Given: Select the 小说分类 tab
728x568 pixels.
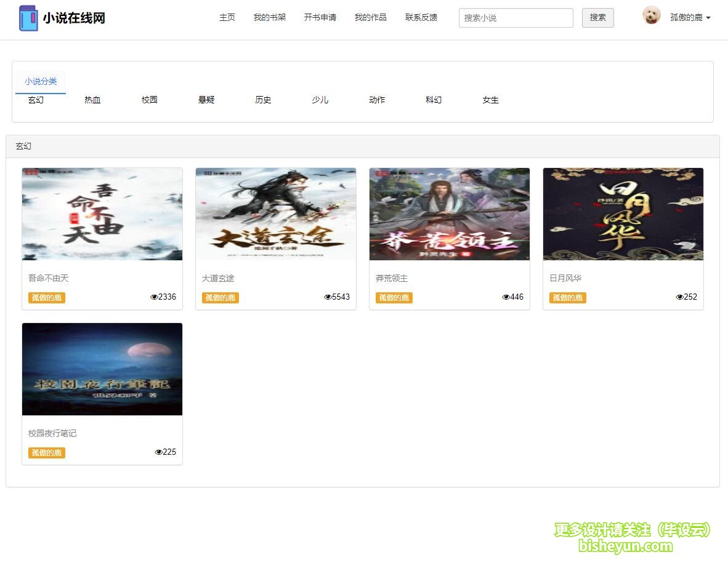Looking at the screenshot, I should (x=41, y=82).
